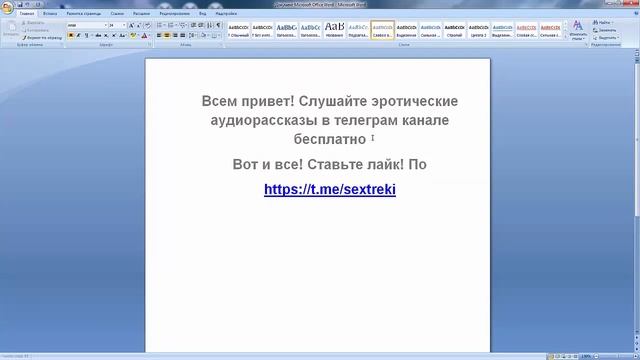The height and width of the screenshot is (360, 640).
Task: Click Clear Formatting icon
Action: pos(147,25)
